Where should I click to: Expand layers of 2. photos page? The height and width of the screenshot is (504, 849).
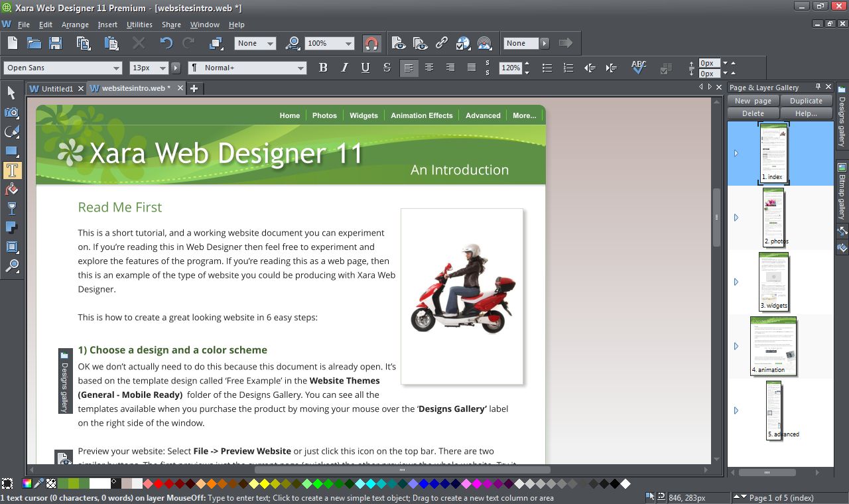(x=736, y=218)
